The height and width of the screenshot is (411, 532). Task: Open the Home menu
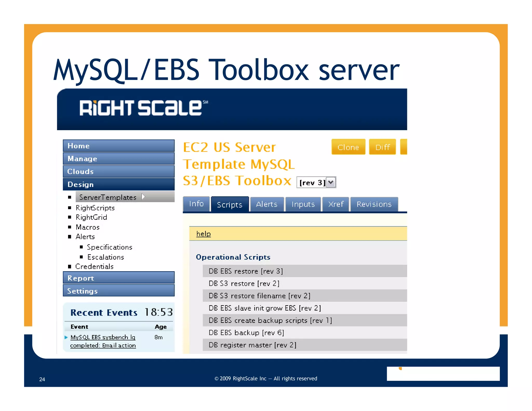tap(119, 146)
